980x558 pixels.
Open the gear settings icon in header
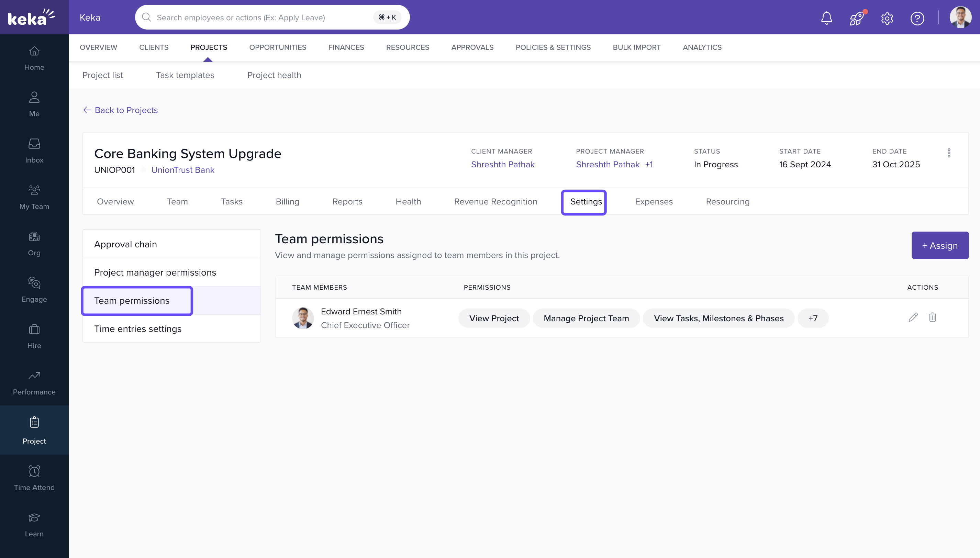(887, 18)
